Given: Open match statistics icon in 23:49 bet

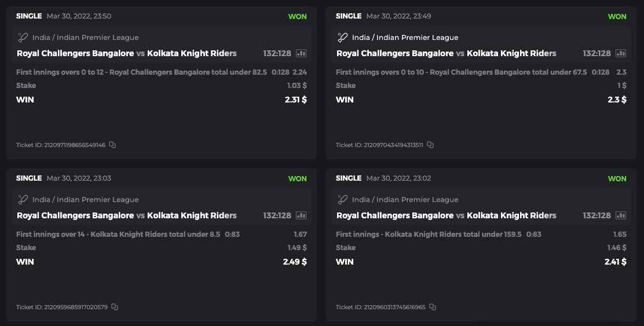Looking at the screenshot, I should tap(621, 53).
